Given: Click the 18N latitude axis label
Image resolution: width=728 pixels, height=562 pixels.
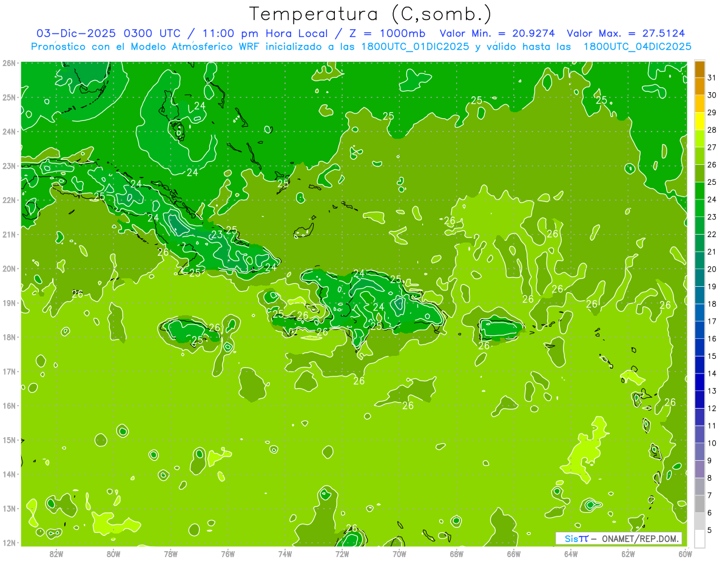Looking at the screenshot, I should (x=8, y=337).
